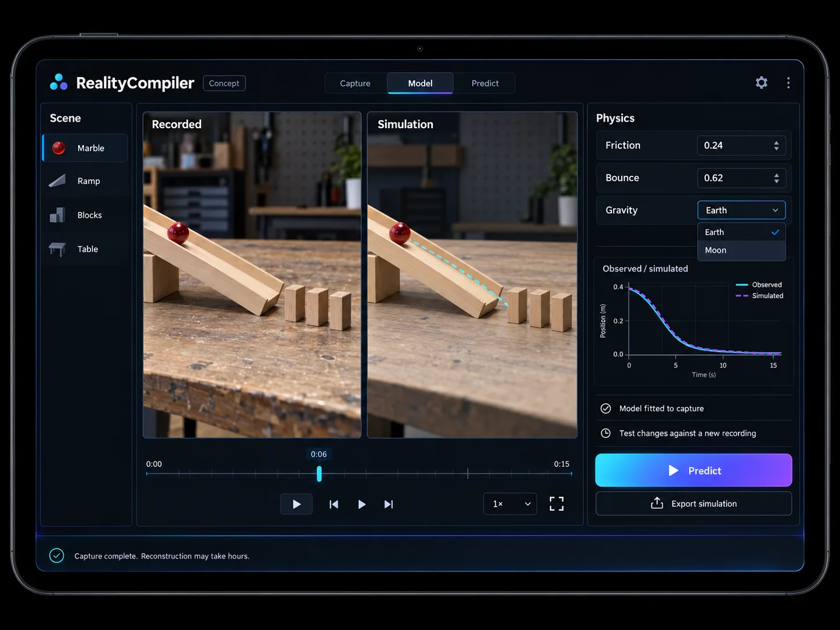The image size is (840, 630).
Task: Click the tall tick marker on the timeline
Action: coord(468,473)
